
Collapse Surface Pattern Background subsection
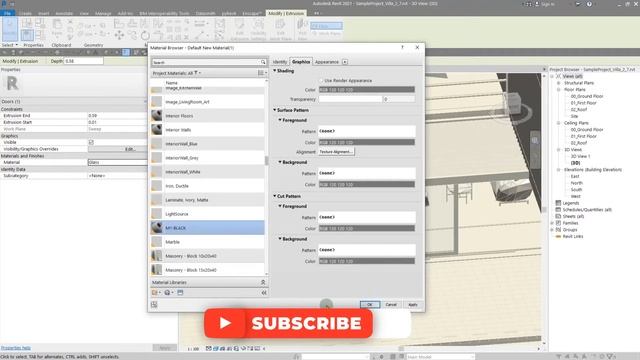click(280, 162)
